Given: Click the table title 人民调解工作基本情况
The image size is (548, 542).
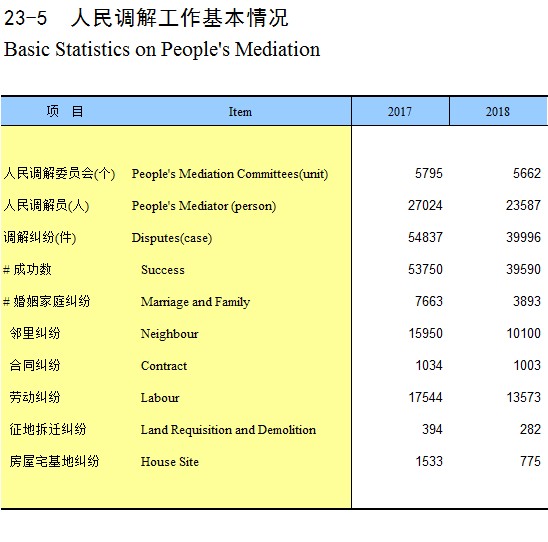Looking at the screenshot, I should click(x=179, y=18).
